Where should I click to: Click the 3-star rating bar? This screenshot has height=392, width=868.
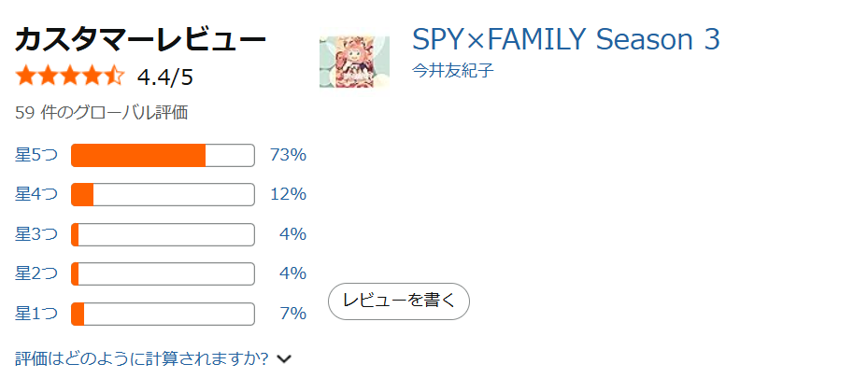click(163, 234)
